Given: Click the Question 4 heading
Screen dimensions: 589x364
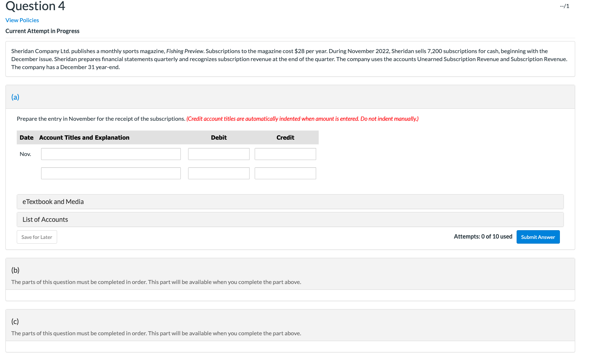Looking at the screenshot, I should [35, 6].
